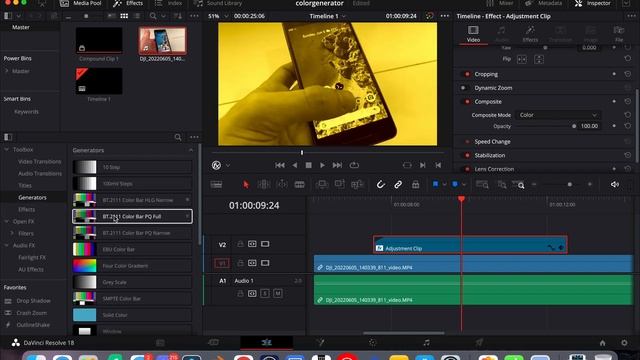Open Project Settings gear icon

coord(624,343)
